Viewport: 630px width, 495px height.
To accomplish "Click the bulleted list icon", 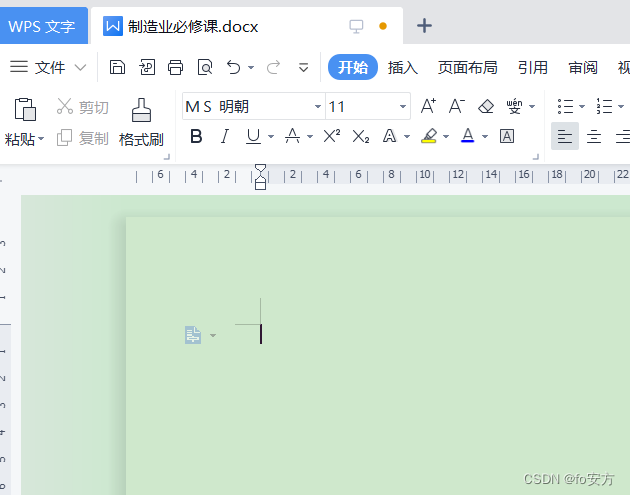I will [x=565, y=106].
